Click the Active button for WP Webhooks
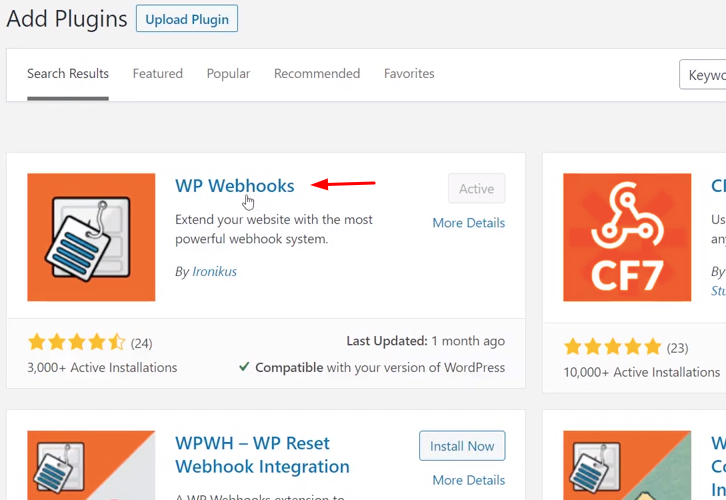 [476, 188]
